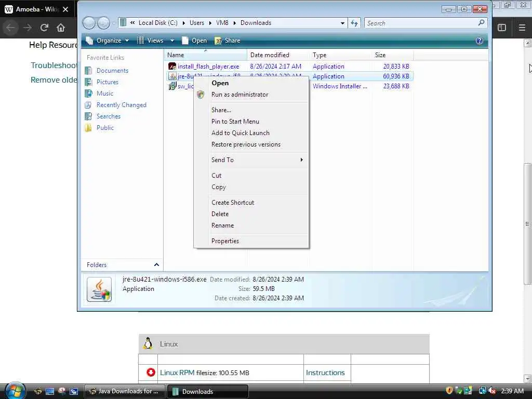The image size is (532, 399).
Task: Click the Show Desktop quick launch icon
Action: click(49, 392)
